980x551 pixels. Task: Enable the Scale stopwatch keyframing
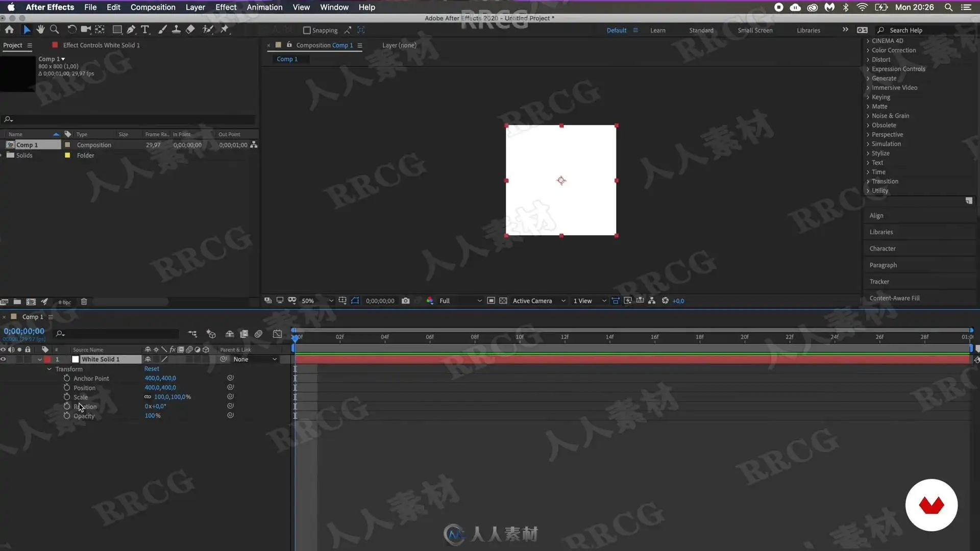coord(67,397)
